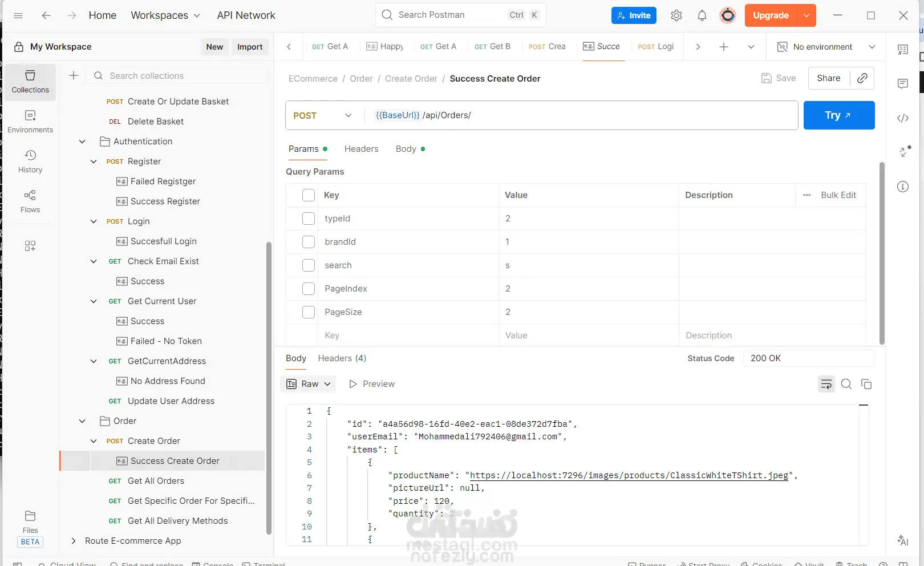This screenshot has height=566, width=924.
Task: Open the Upgrade dropdown arrow
Action: tap(807, 15)
